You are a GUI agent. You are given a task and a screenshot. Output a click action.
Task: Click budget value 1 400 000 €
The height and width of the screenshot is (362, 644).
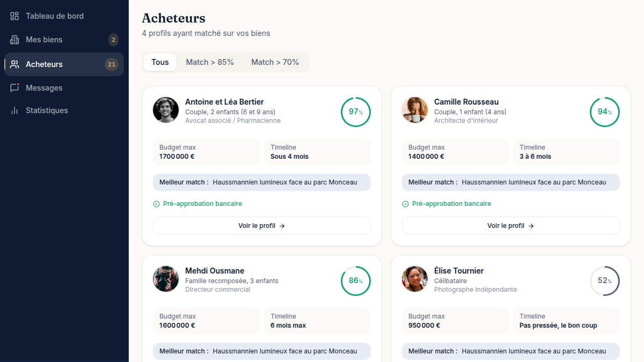coord(426,157)
